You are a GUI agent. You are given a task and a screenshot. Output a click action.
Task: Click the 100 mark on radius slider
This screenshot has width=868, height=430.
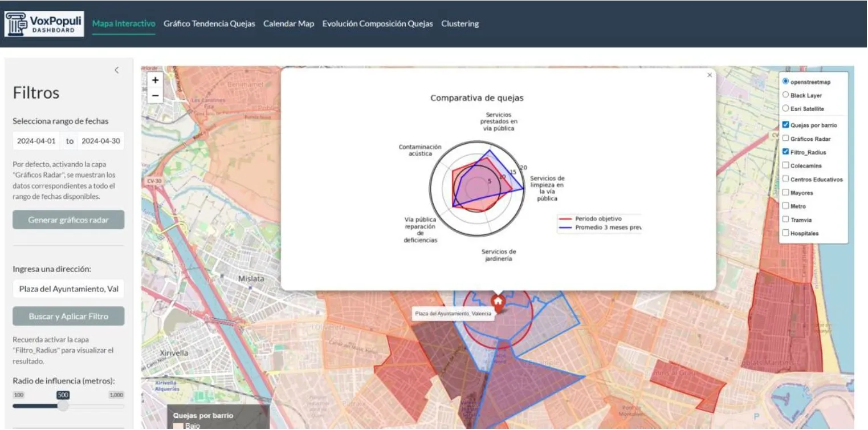pyautogui.click(x=19, y=395)
